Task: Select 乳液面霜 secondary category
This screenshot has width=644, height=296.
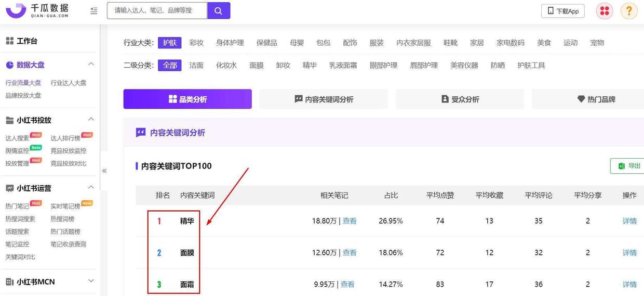Action: coord(343,65)
